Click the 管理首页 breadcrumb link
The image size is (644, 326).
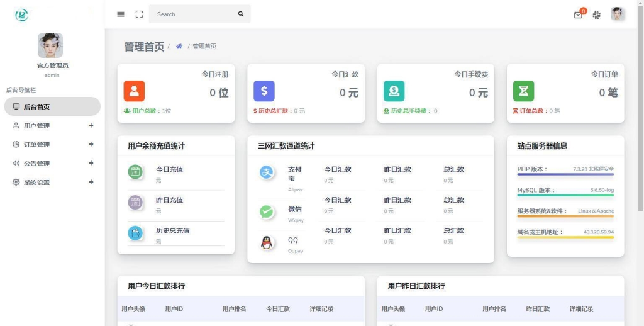(204, 47)
